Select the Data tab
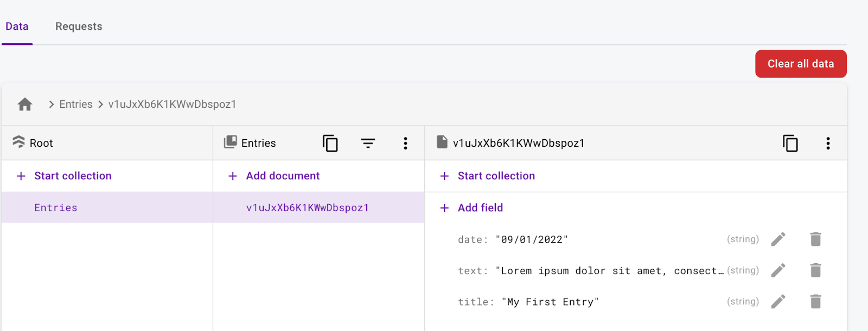This screenshot has width=868, height=331. [x=17, y=27]
